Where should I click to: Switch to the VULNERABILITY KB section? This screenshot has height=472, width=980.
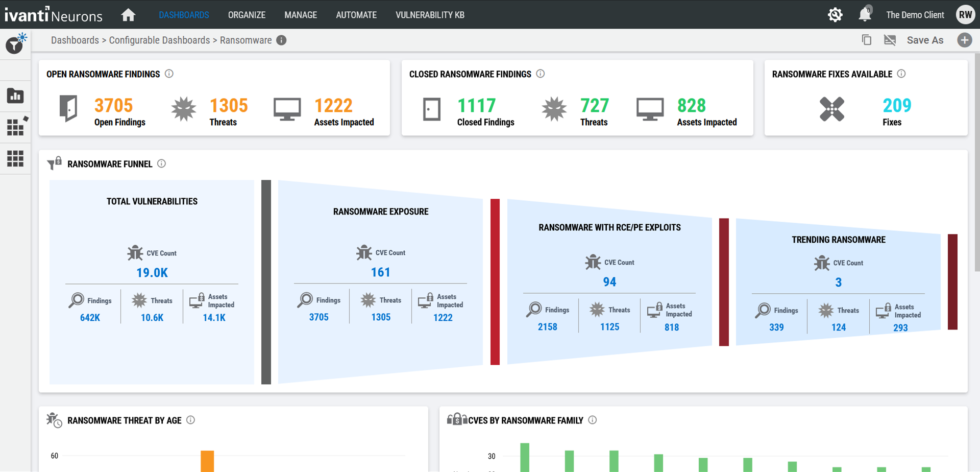click(x=430, y=15)
